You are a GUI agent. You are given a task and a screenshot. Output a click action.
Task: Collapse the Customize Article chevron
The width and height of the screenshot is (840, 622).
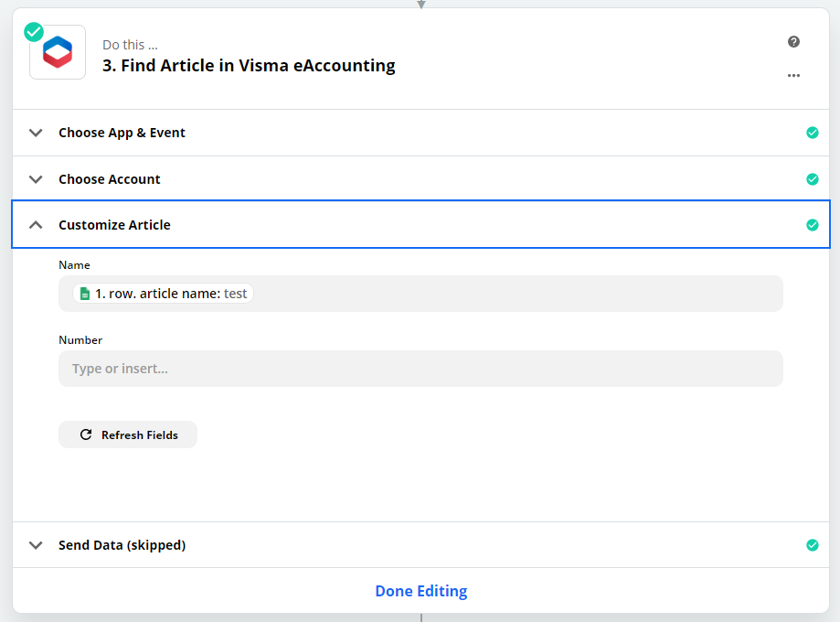(x=36, y=225)
